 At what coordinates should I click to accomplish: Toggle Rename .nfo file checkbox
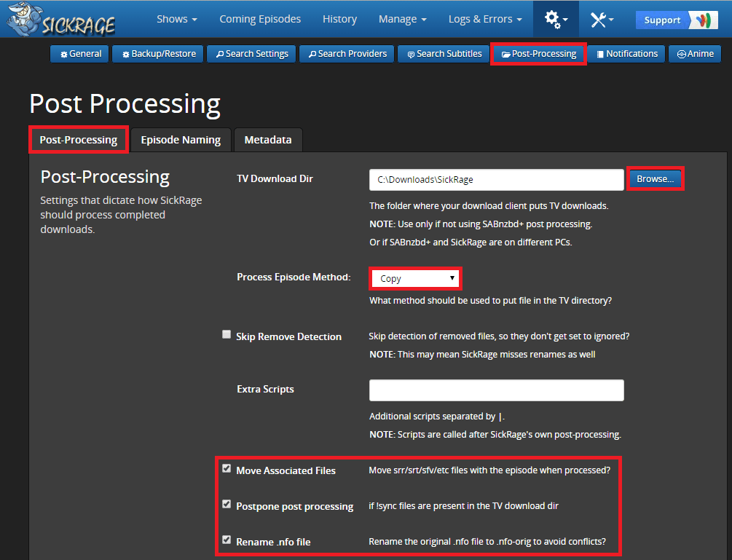pos(227,540)
